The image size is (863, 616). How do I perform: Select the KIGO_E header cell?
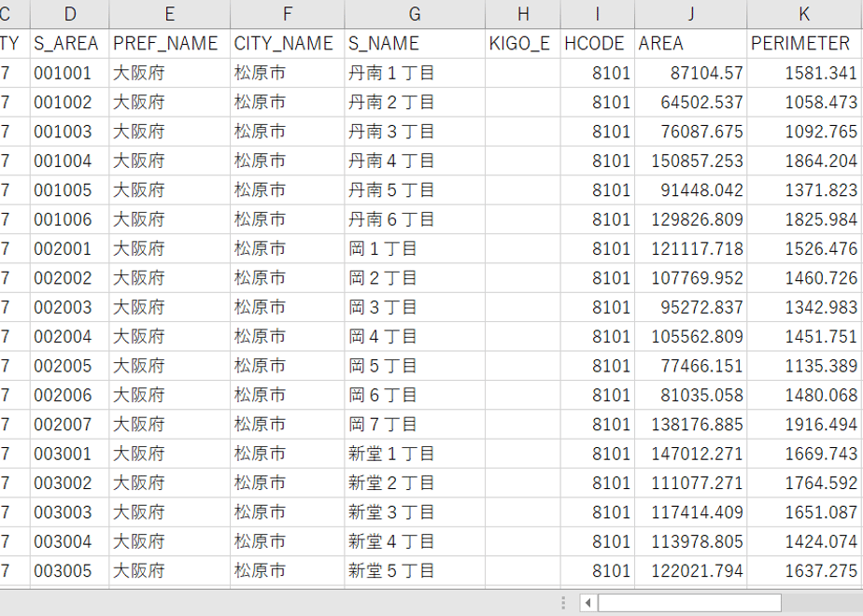523,44
